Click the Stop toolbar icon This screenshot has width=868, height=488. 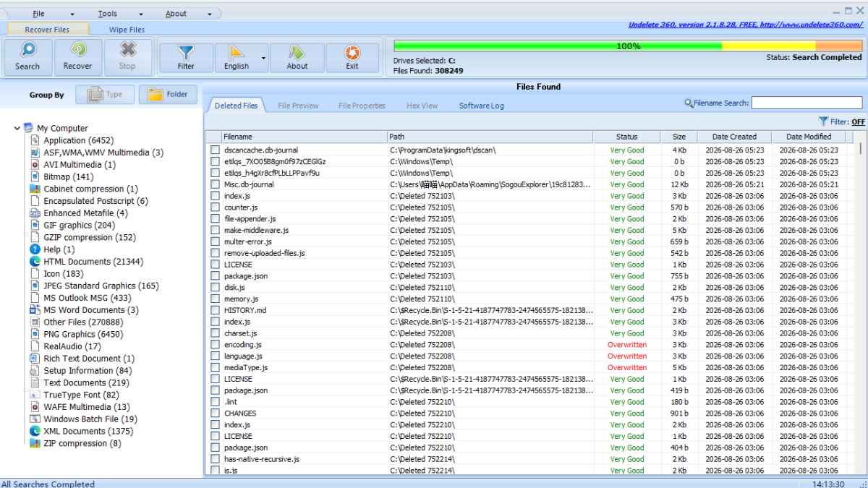127,56
